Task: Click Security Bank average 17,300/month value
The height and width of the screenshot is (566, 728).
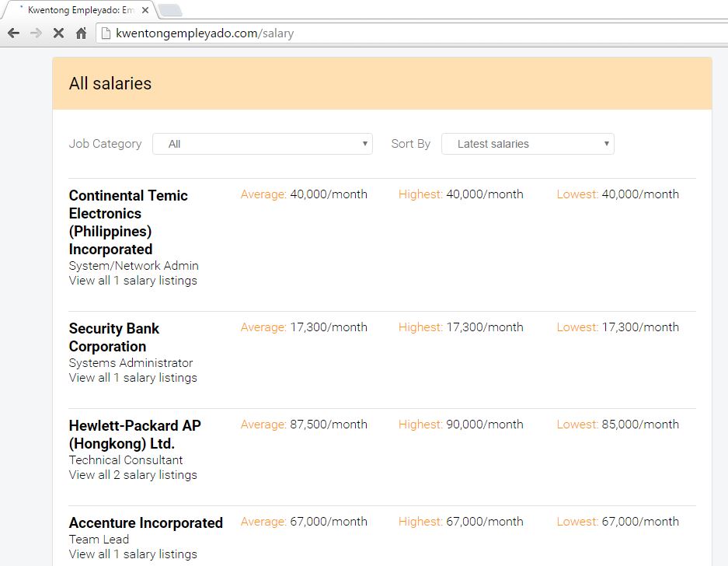Action: tap(329, 327)
